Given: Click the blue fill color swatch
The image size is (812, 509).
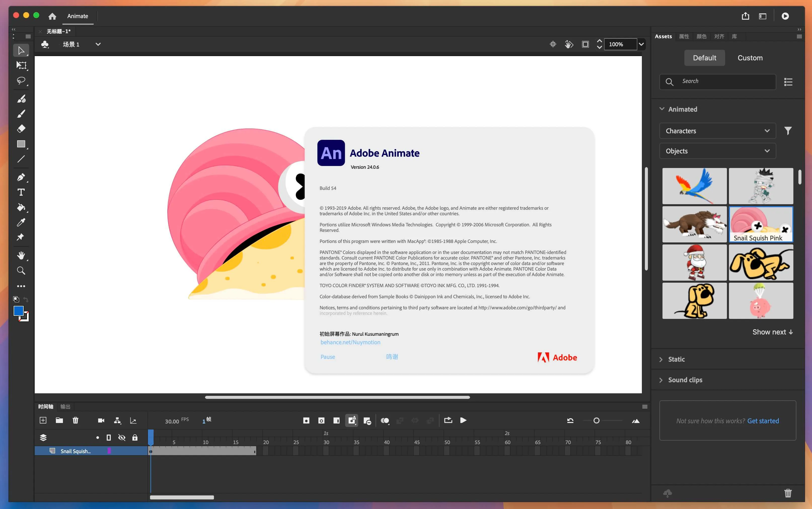Looking at the screenshot, I should 18,311.
